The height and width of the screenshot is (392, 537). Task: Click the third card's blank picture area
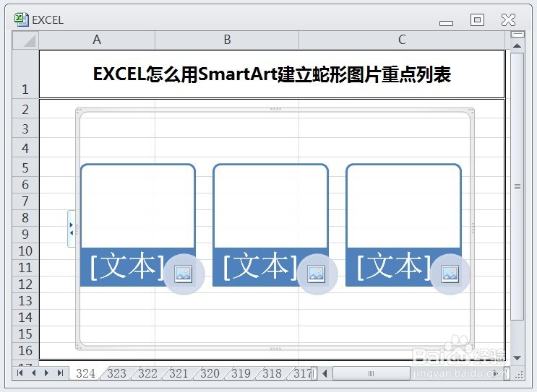pyautogui.click(x=403, y=206)
